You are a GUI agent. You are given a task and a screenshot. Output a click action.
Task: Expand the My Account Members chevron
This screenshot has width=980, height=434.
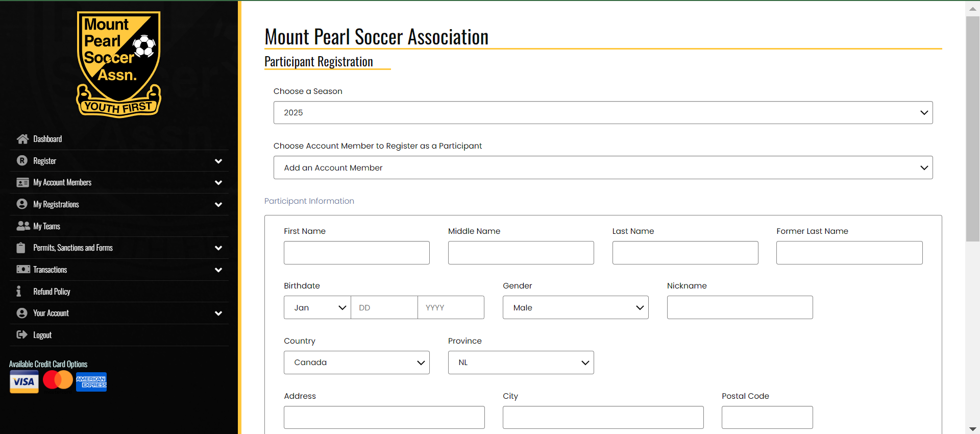[x=218, y=182]
